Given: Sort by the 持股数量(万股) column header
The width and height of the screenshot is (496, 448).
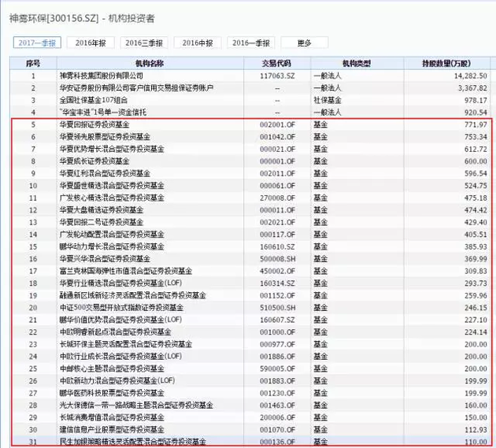Looking at the screenshot, I should pos(446,64).
